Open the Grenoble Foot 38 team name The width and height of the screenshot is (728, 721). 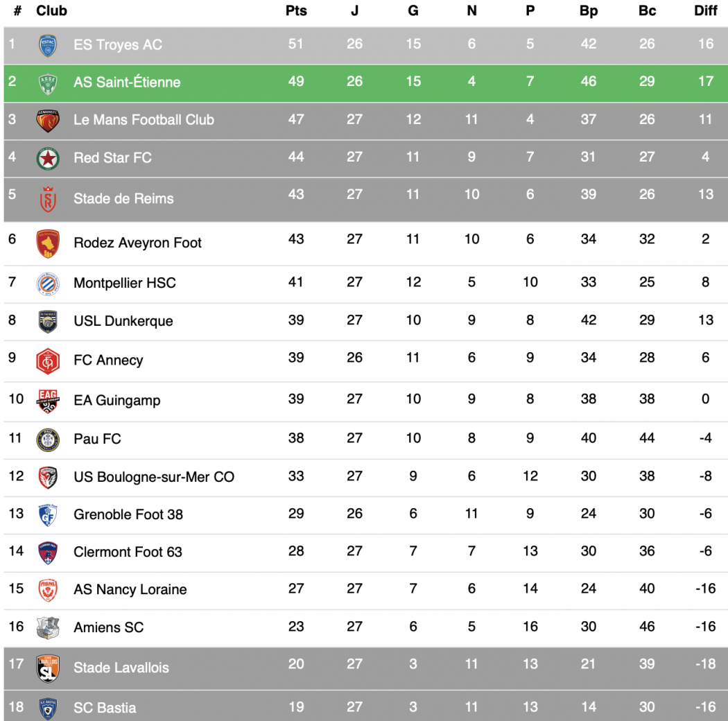[128, 514]
